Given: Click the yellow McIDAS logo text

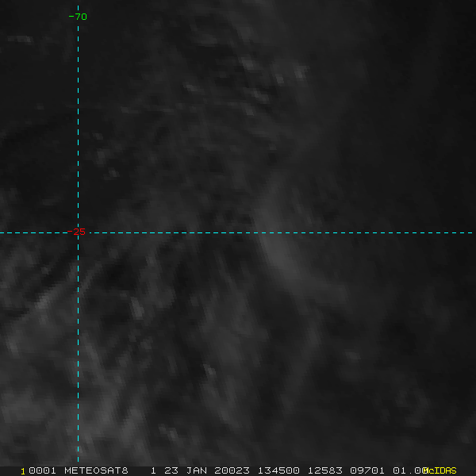Looking at the screenshot, I should pos(440,470).
